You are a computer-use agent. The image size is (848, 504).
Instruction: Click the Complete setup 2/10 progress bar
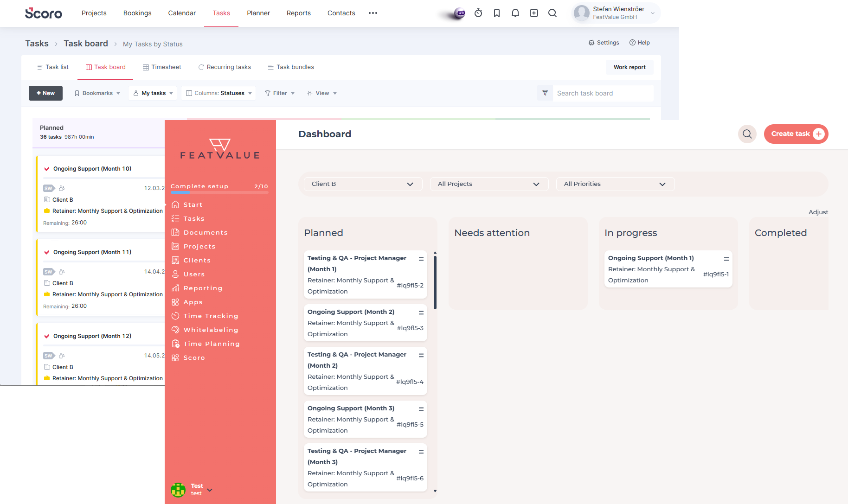coord(219,192)
